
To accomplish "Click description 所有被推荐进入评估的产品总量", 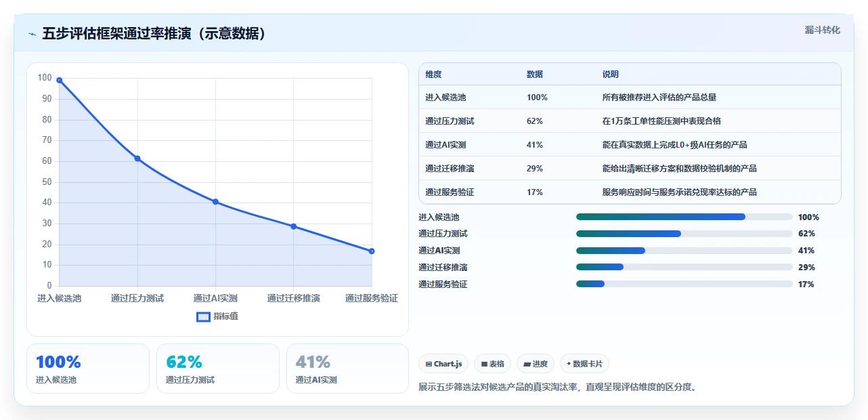I will (659, 98).
